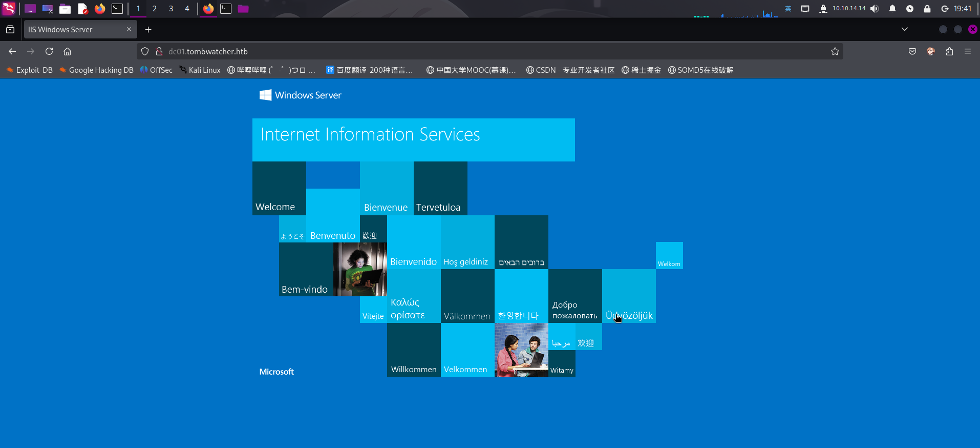Open the CSDN bookmark
This screenshot has height=448, width=980.
[x=570, y=70]
